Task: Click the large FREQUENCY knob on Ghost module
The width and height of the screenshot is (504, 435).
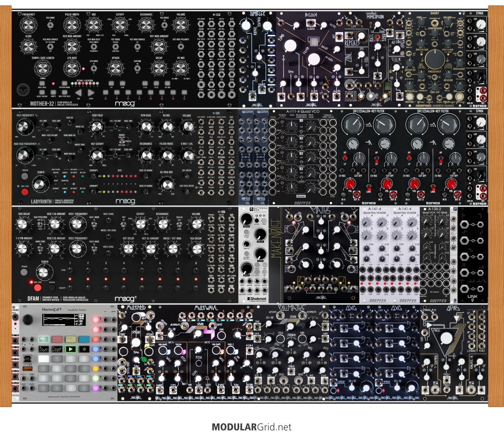Action: tap(434, 59)
